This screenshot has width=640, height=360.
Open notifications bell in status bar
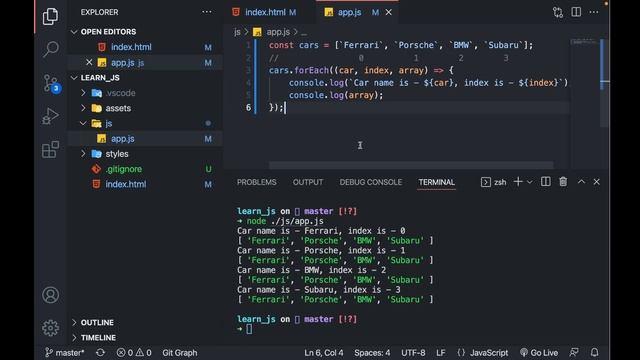(594, 352)
